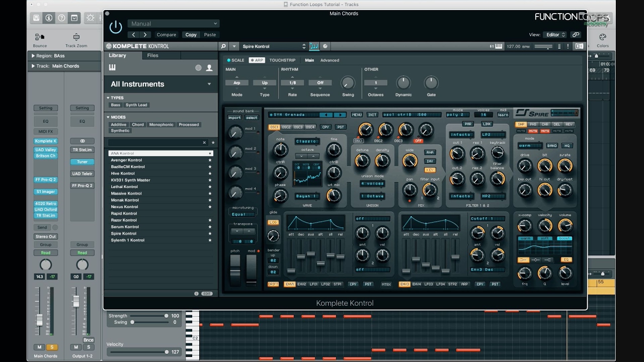Switch to factory content globe icon
Image resolution: width=644 pixels, height=362 pixels.
[x=198, y=68]
